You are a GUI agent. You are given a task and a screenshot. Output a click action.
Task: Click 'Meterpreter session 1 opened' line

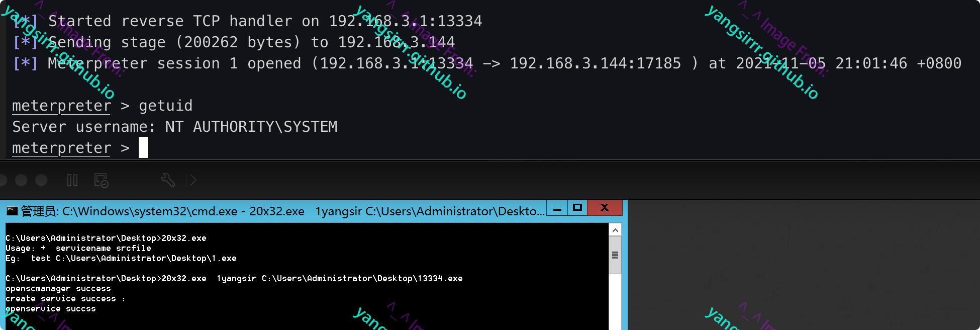[487, 63]
